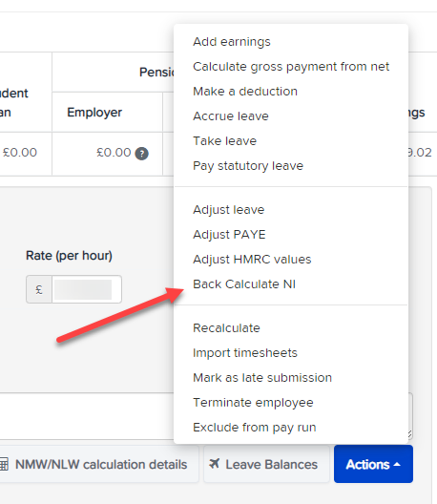437x504 pixels.
Task: Collapse the Actions dropdown menu
Action: pos(373,464)
